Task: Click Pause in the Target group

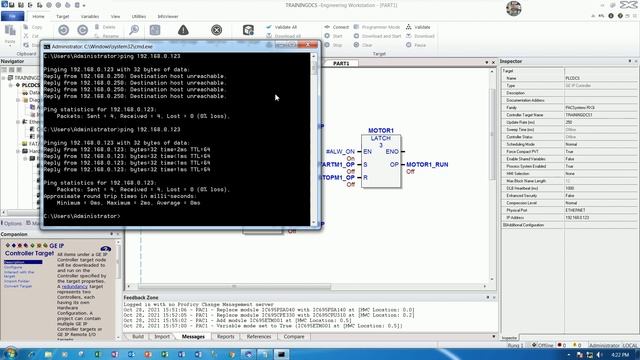Action: 416,45
